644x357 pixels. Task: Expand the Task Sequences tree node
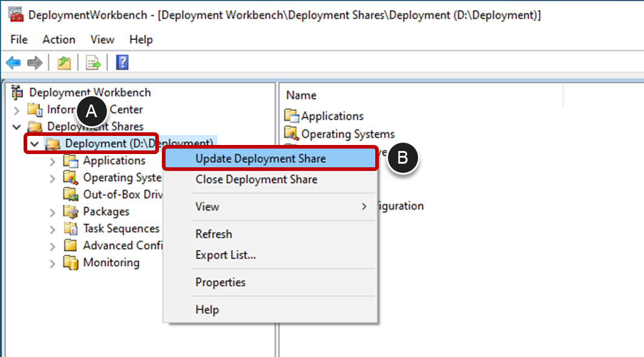pos(53,229)
